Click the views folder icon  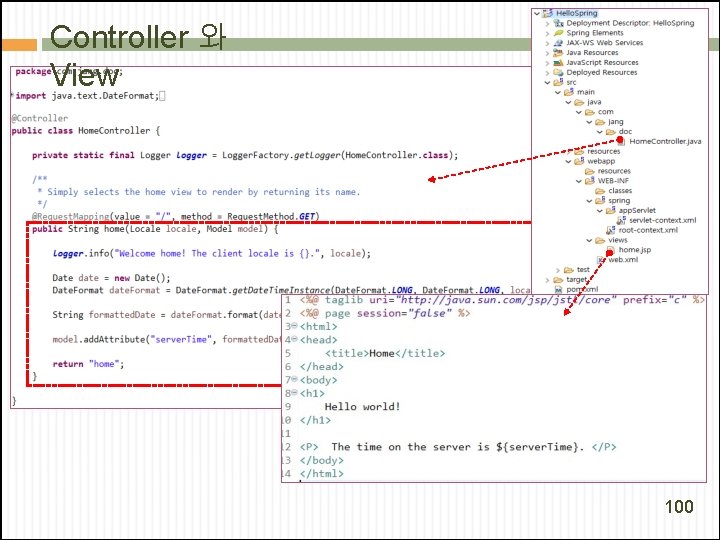pyautogui.click(x=600, y=240)
